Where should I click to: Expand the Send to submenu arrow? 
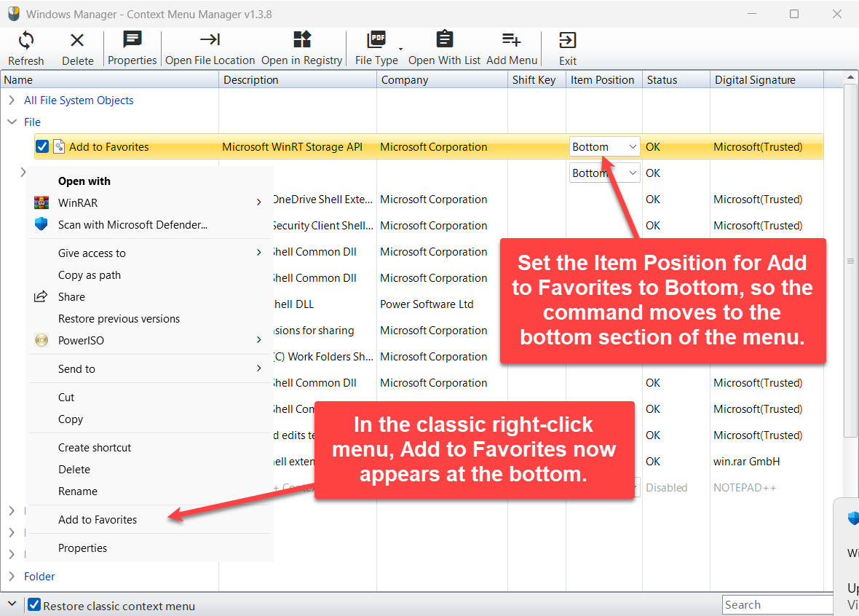(259, 368)
